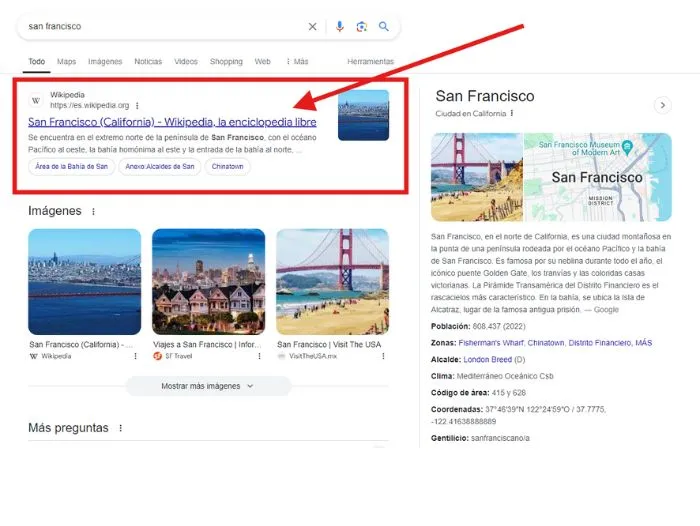
Task: Switch to the Web tab
Action: 262,61
